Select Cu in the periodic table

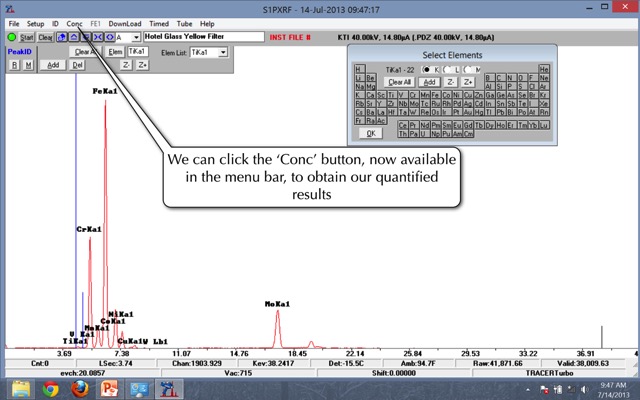(x=469, y=95)
